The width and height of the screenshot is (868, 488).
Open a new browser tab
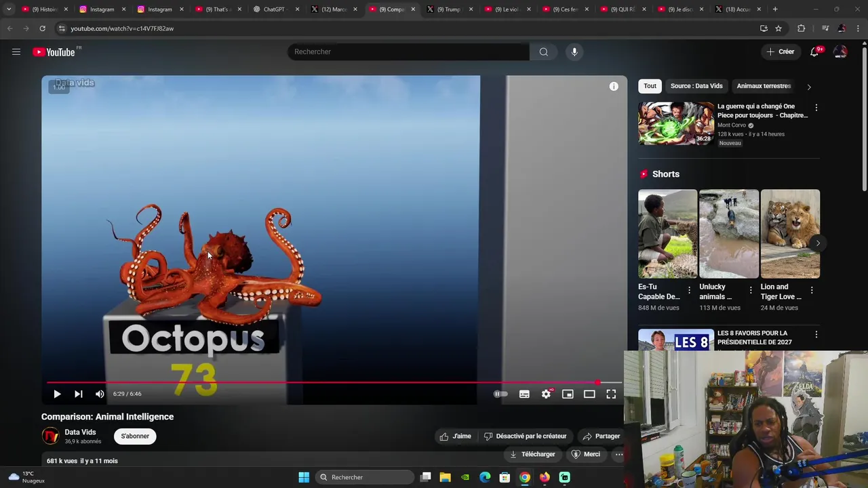[775, 9]
